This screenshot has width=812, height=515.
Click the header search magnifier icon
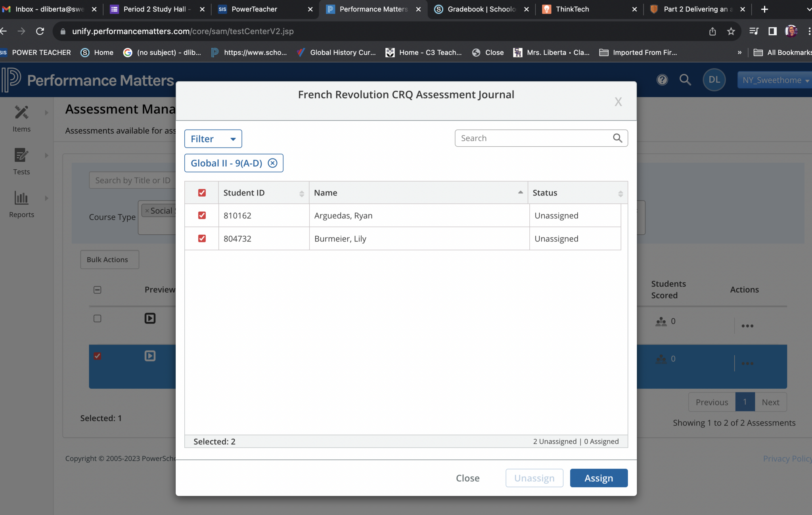click(685, 80)
